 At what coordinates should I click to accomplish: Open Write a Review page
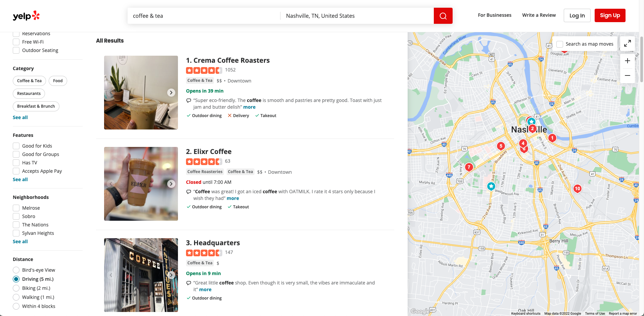coord(539,15)
